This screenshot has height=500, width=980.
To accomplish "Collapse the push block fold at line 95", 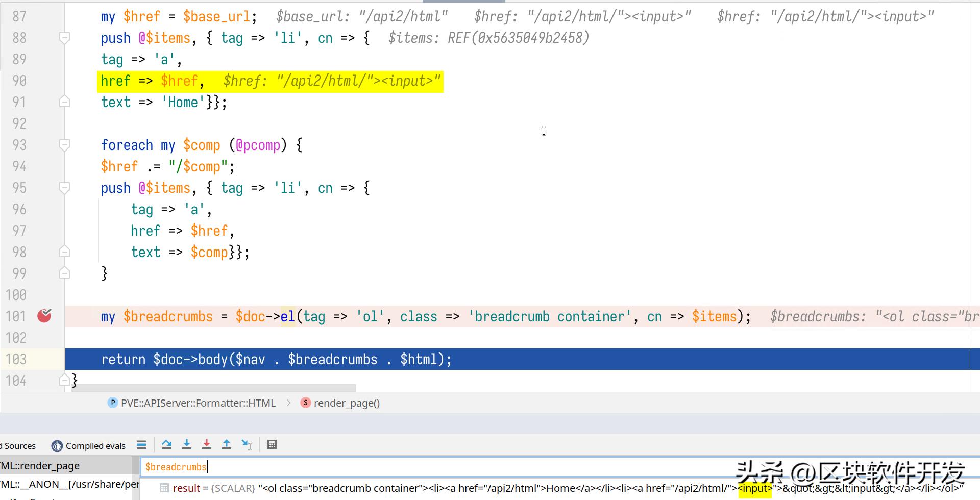I will tap(65, 188).
